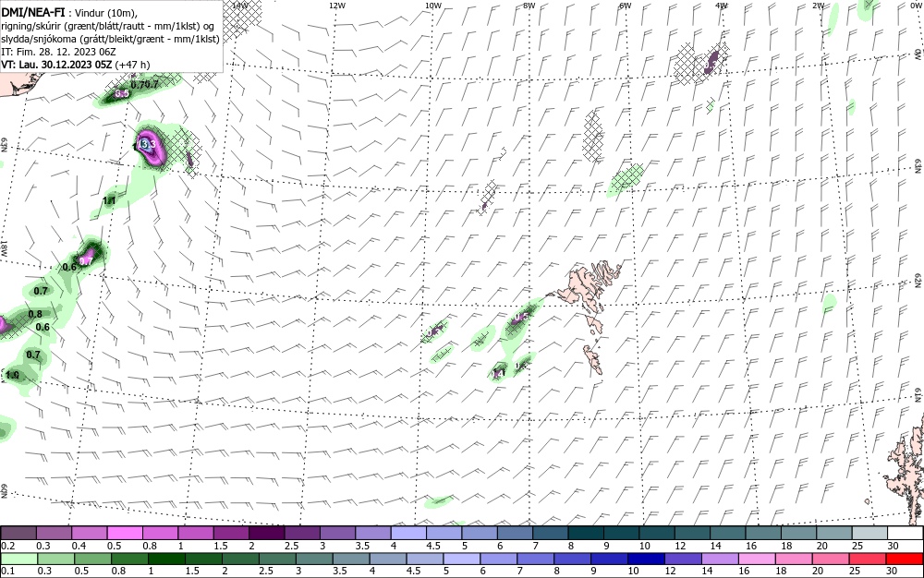This screenshot has width=924, height=578.
Task: Select the southernmost Faroe island (Suðuroy)
Action: pos(593,359)
